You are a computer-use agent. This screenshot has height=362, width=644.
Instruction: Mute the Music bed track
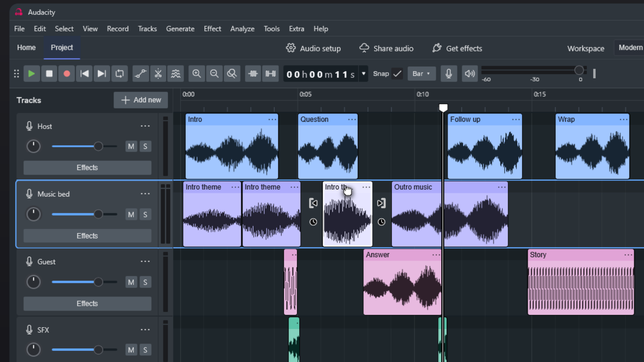[131, 215]
